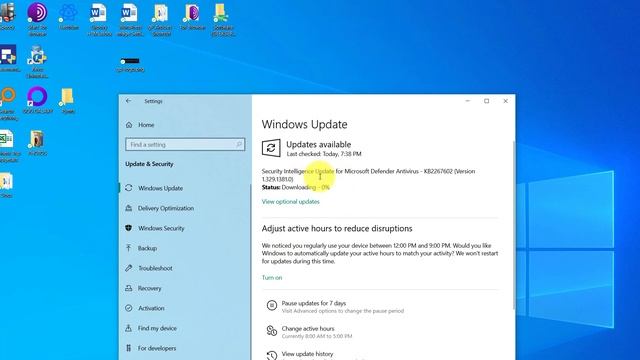Click Adjust active hours to reduce disruptions heading
This screenshot has width=640, height=360.
pos(337,229)
